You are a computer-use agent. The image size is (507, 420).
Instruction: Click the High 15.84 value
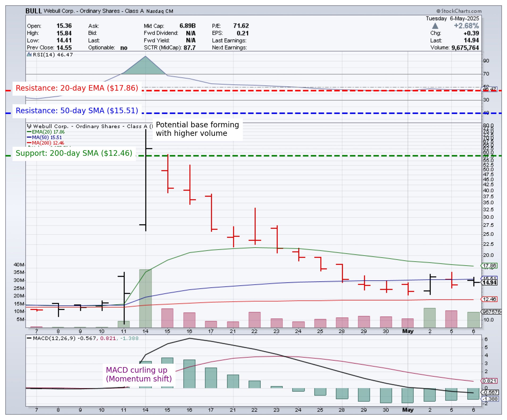(64, 33)
